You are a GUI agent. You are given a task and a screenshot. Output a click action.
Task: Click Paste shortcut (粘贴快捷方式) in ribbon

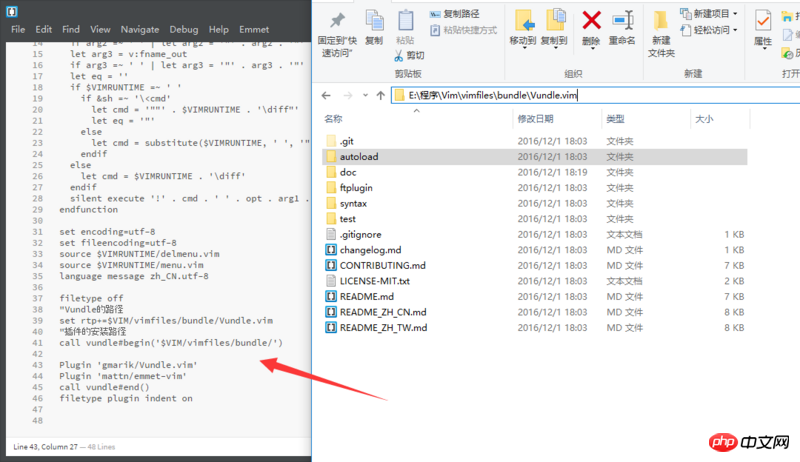pyautogui.click(x=463, y=30)
